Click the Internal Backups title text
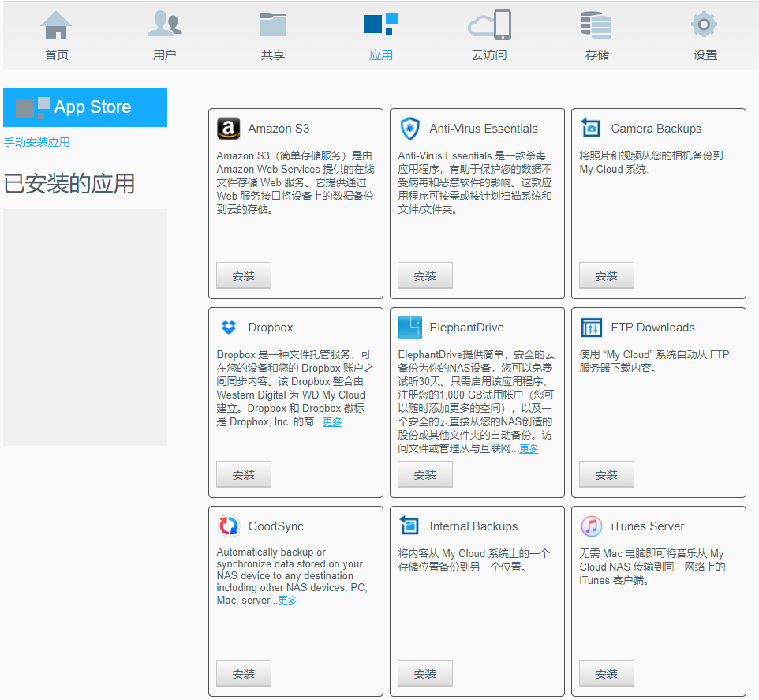The image size is (759, 700). [473, 526]
